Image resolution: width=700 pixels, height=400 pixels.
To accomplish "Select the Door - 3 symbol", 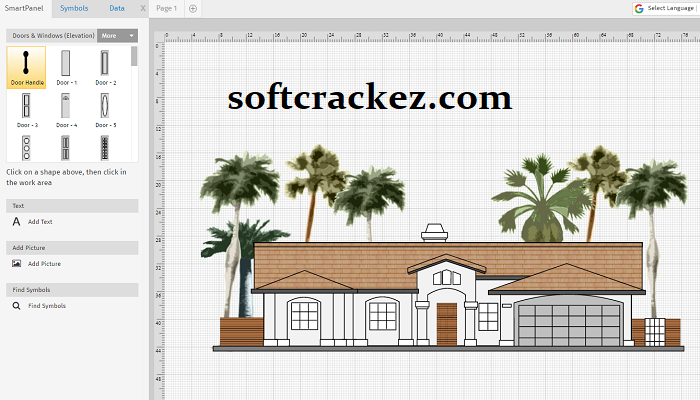I will coord(26,110).
